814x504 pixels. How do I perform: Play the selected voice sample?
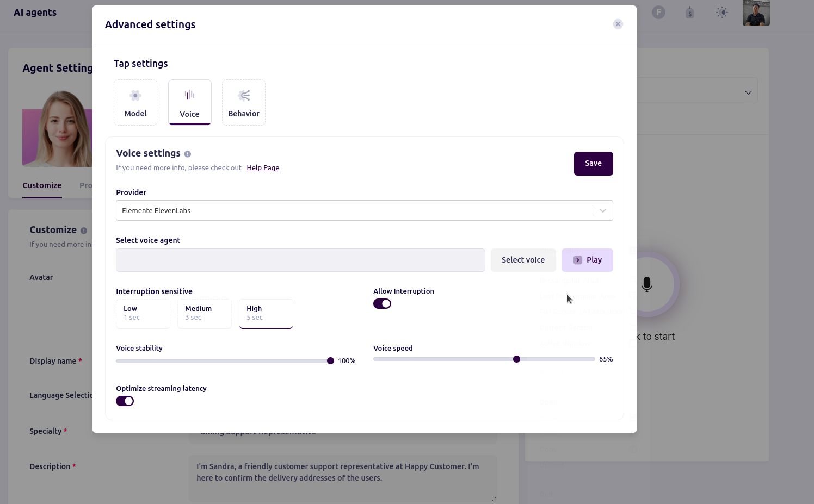[x=587, y=260]
